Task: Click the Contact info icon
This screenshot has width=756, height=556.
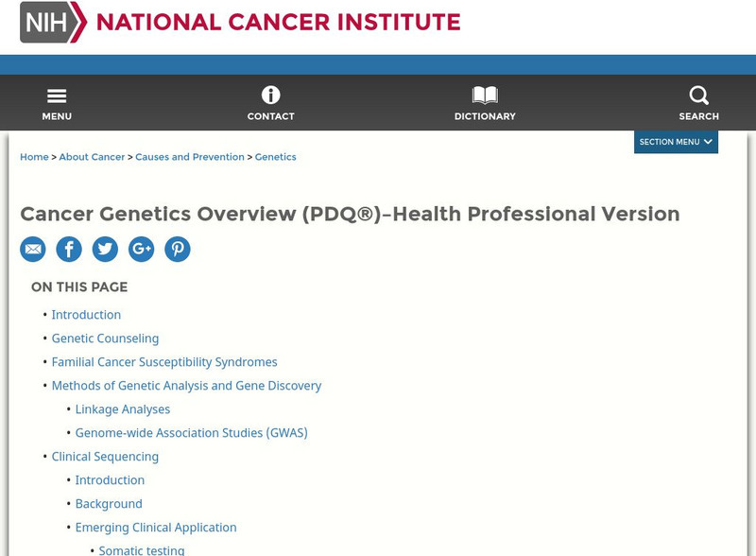Action: (x=271, y=96)
